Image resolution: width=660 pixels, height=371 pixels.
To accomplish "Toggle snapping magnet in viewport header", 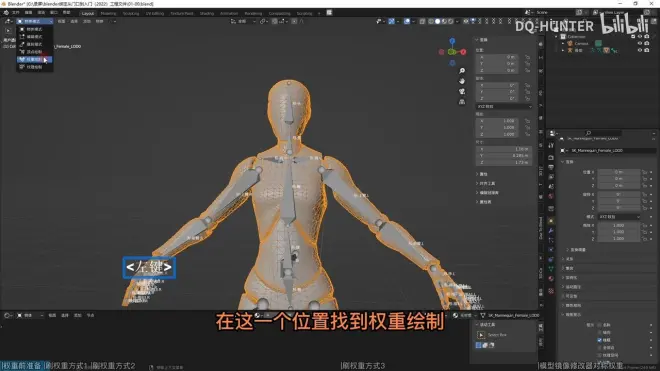I will point(275,21).
